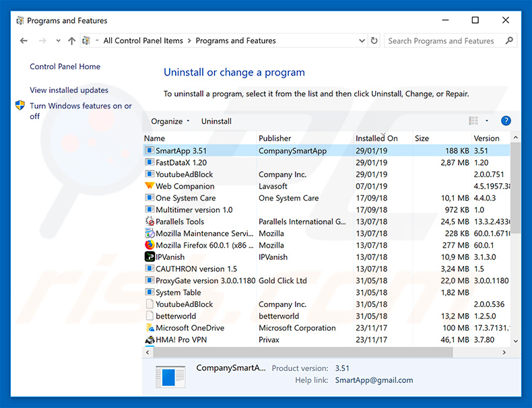Click the Web Companion orange icon

coord(149,186)
